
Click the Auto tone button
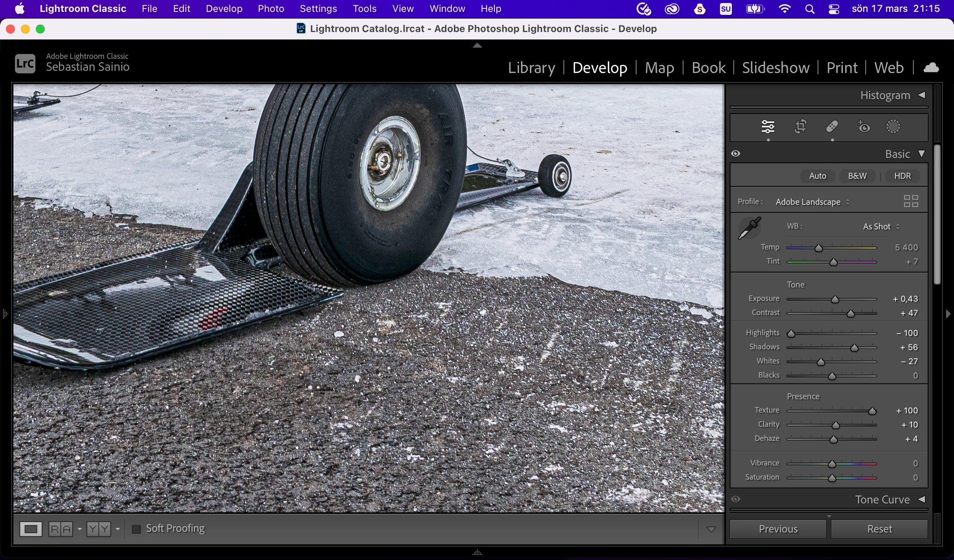[817, 176]
